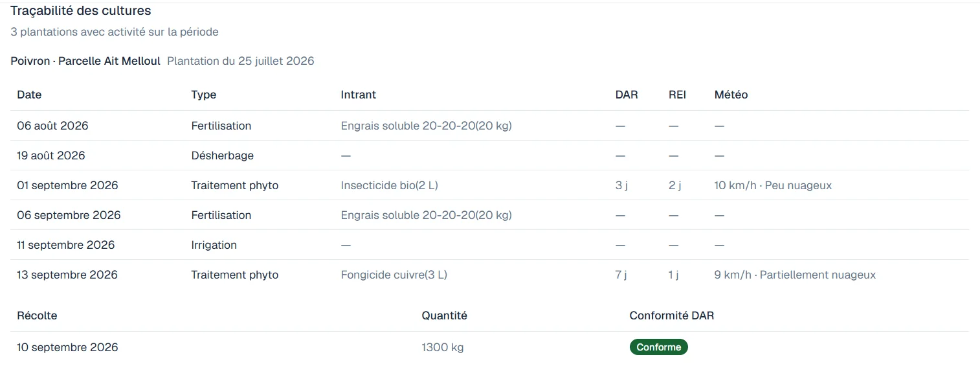Click the Fongicide cuivre(3 L) entry
The height and width of the screenshot is (379, 980).
tap(394, 275)
